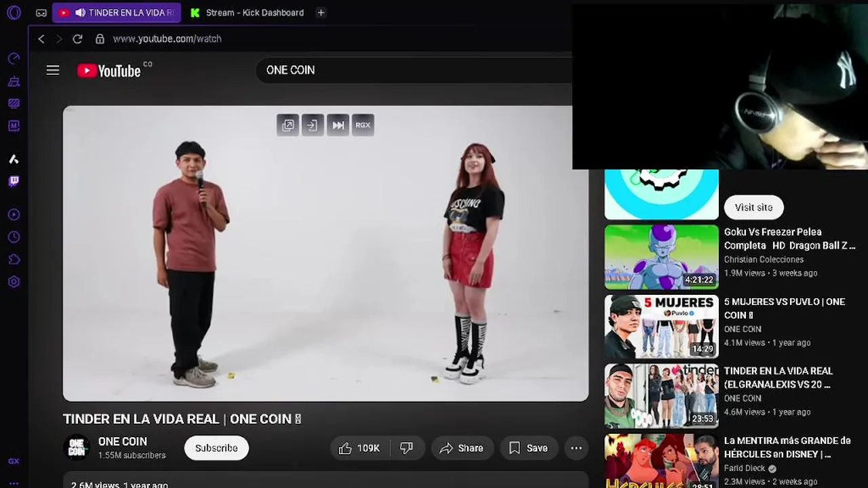
Task: Click sidebar three dots at bottom
Action: pos(14,483)
